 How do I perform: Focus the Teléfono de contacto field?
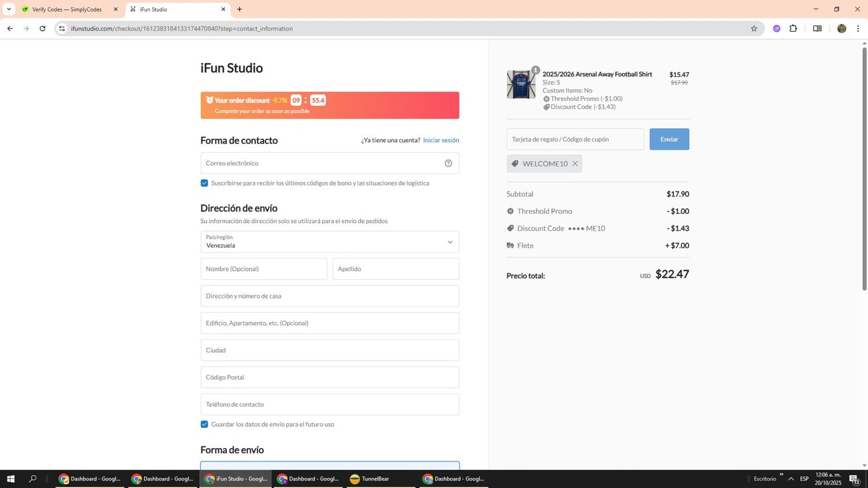[330, 405]
